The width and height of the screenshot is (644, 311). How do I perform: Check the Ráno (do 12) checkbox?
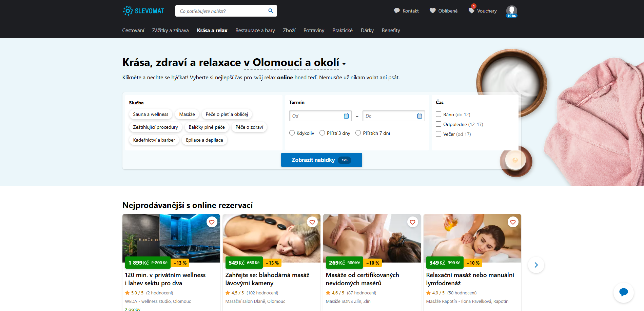pyautogui.click(x=438, y=115)
